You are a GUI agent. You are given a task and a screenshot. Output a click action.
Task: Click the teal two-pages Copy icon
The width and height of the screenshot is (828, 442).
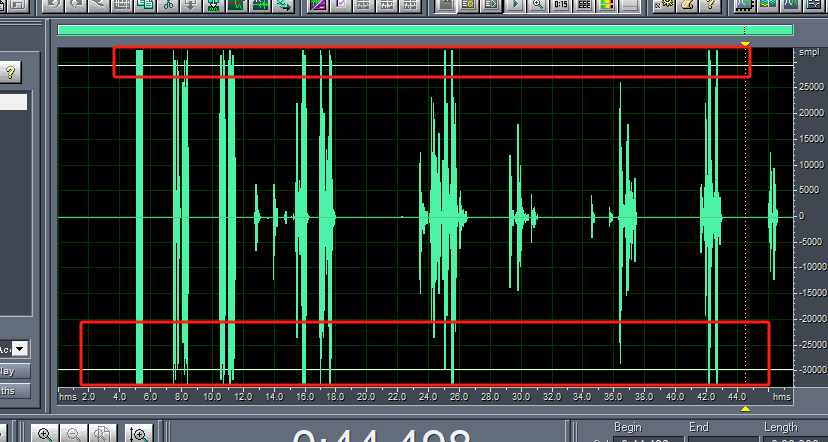145,4
